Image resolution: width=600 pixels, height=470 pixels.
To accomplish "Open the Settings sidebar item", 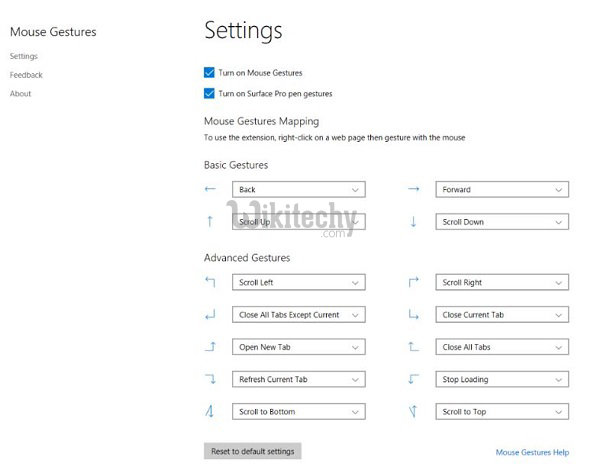I will point(24,57).
